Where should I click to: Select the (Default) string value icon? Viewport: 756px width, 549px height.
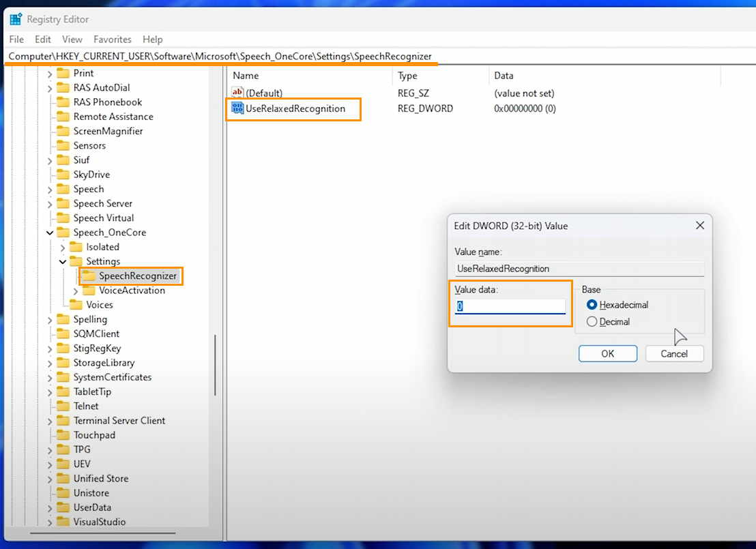coord(237,93)
